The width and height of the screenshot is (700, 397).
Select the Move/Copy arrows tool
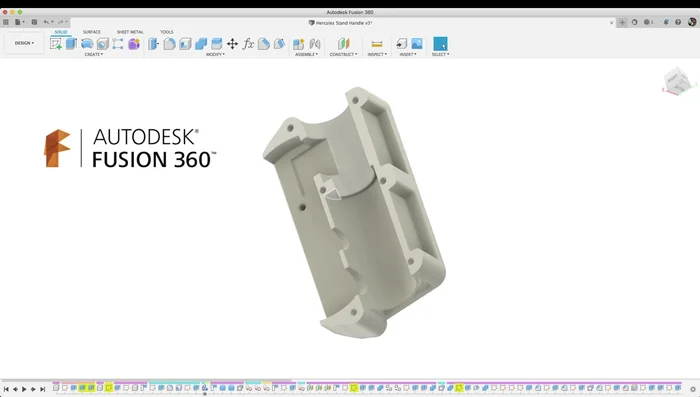(x=232, y=44)
